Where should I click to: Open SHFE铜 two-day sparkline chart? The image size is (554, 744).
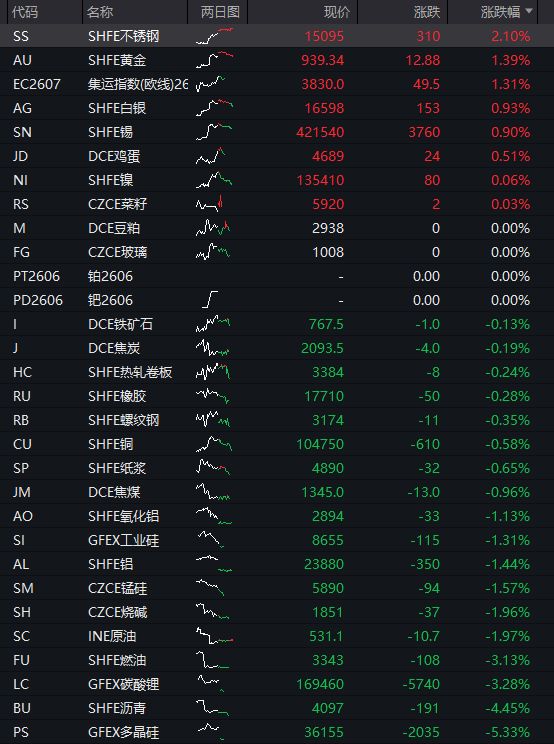[x=214, y=444]
